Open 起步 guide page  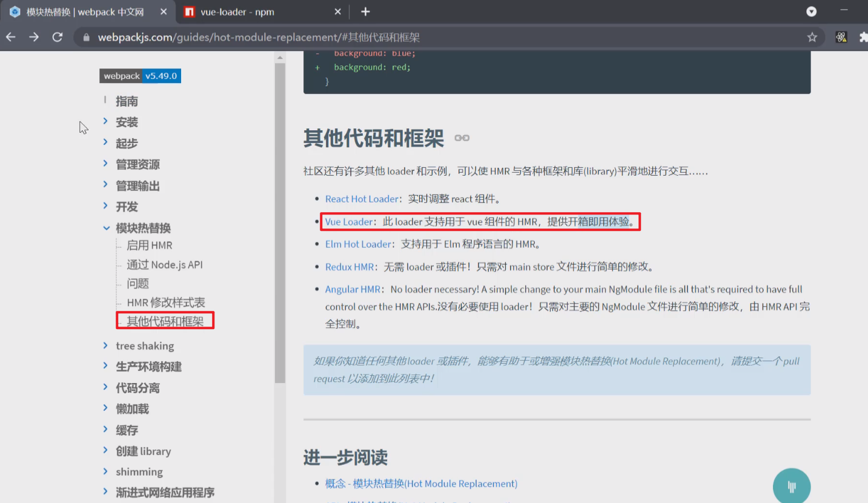tap(127, 144)
